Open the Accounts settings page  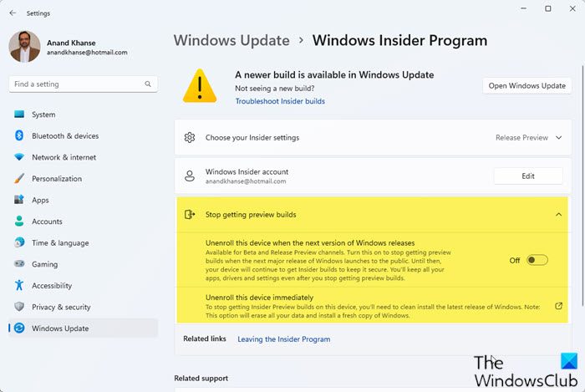(x=47, y=221)
